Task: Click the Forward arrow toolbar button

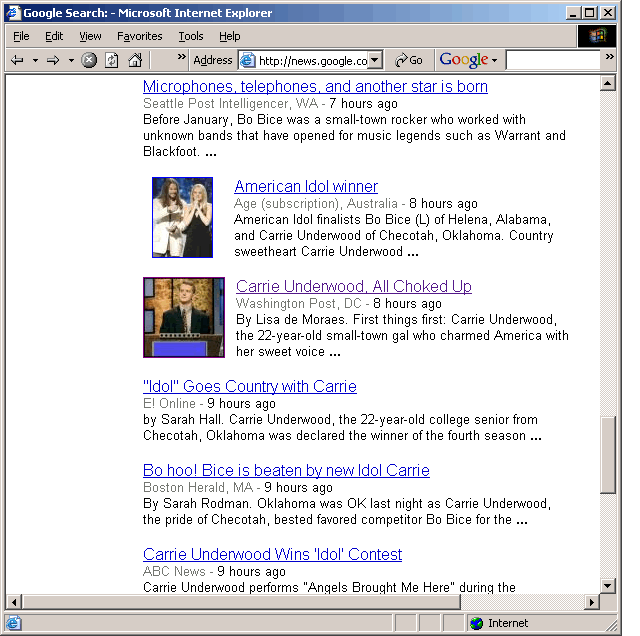Action: coord(53,61)
